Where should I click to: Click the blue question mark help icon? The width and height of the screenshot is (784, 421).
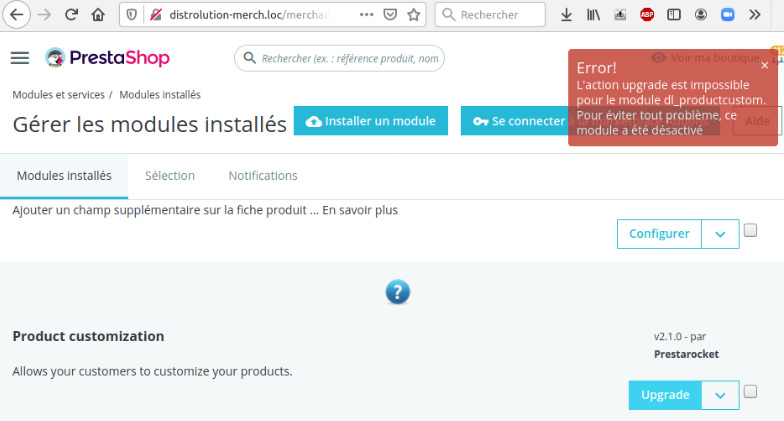398,292
